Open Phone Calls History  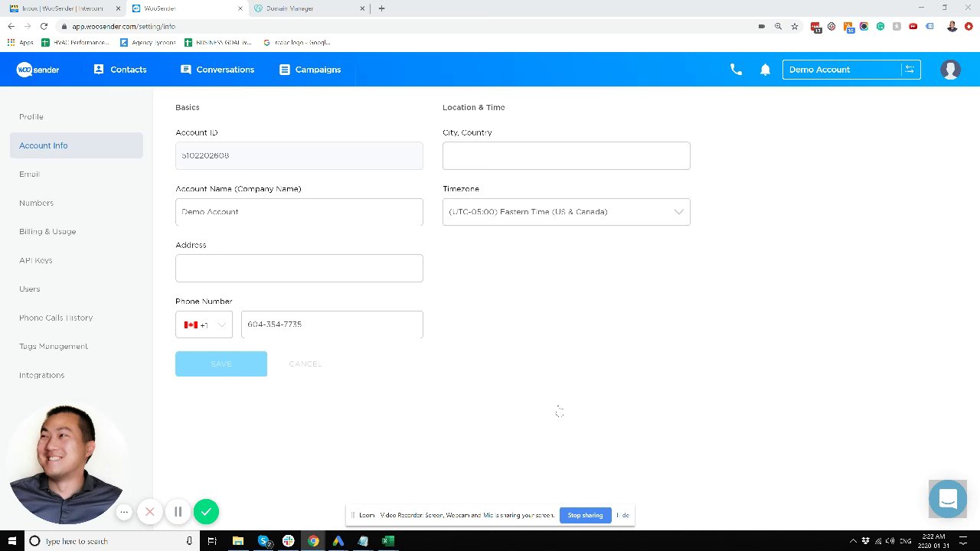coord(56,318)
